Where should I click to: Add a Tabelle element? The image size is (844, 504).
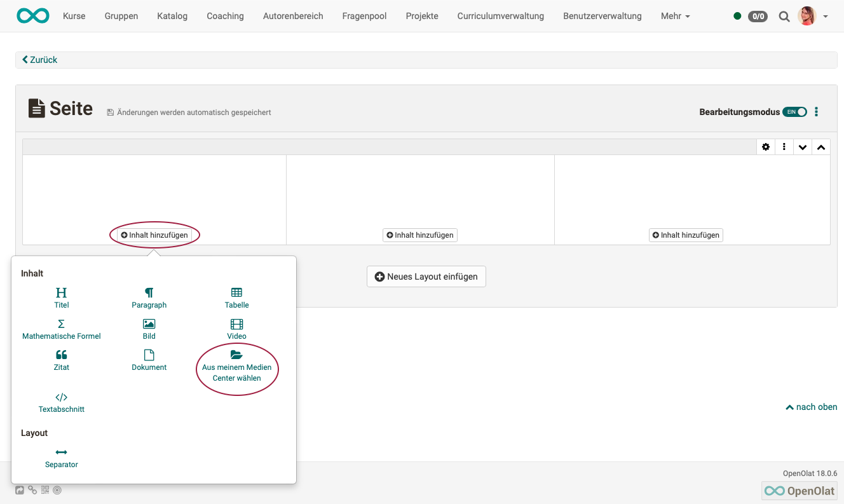(236, 297)
